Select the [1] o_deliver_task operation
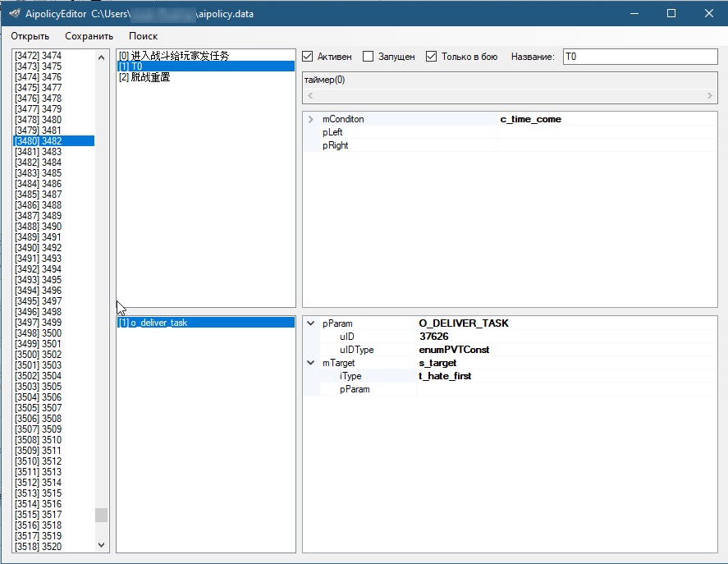Image resolution: width=728 pixels, height=564 pixels. click(x=206, y=323)
